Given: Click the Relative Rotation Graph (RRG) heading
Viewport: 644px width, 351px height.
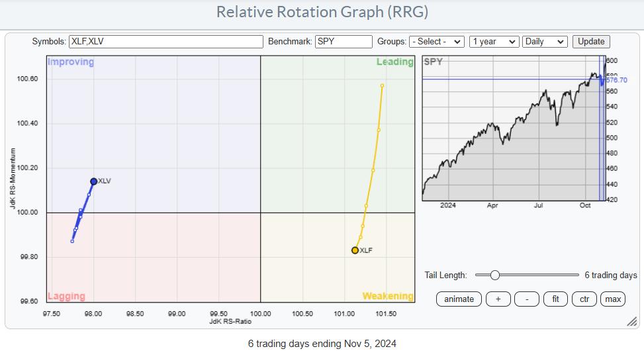Looking at the screenshot, I should (322, 12).
